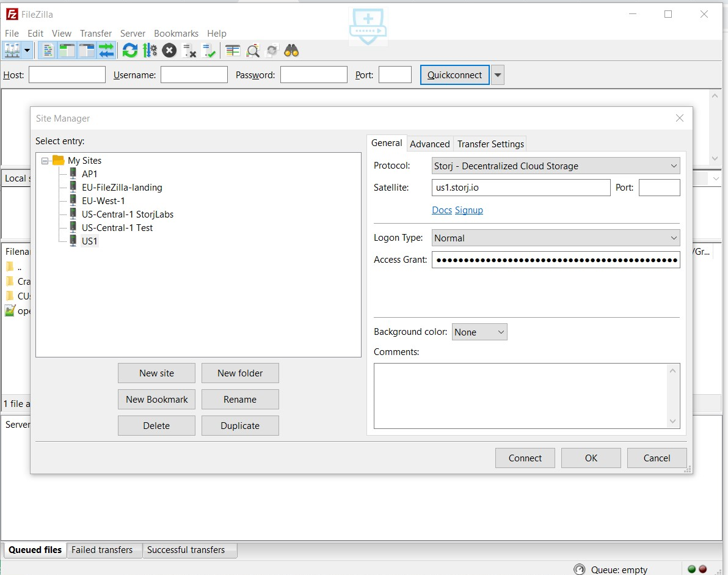Click the New site button
Viewport: 728px width, 575px height.
pos(156,373)
